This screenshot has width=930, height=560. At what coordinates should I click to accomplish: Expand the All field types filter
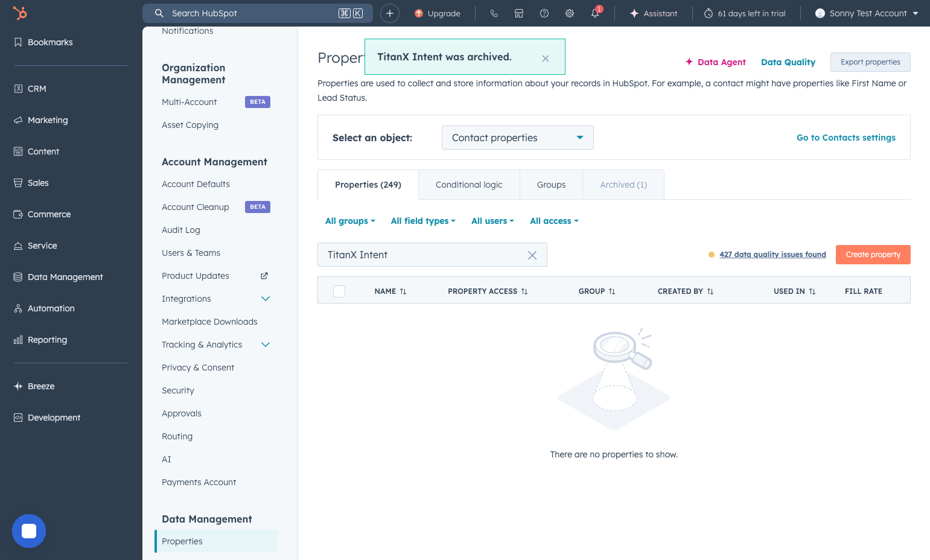(423, 221)
